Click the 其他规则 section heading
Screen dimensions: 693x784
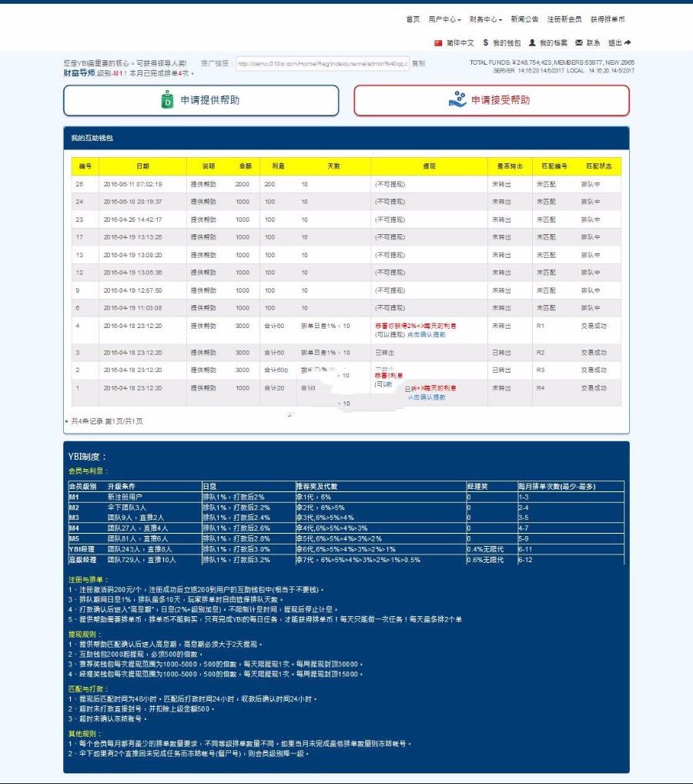click(85, 733)
